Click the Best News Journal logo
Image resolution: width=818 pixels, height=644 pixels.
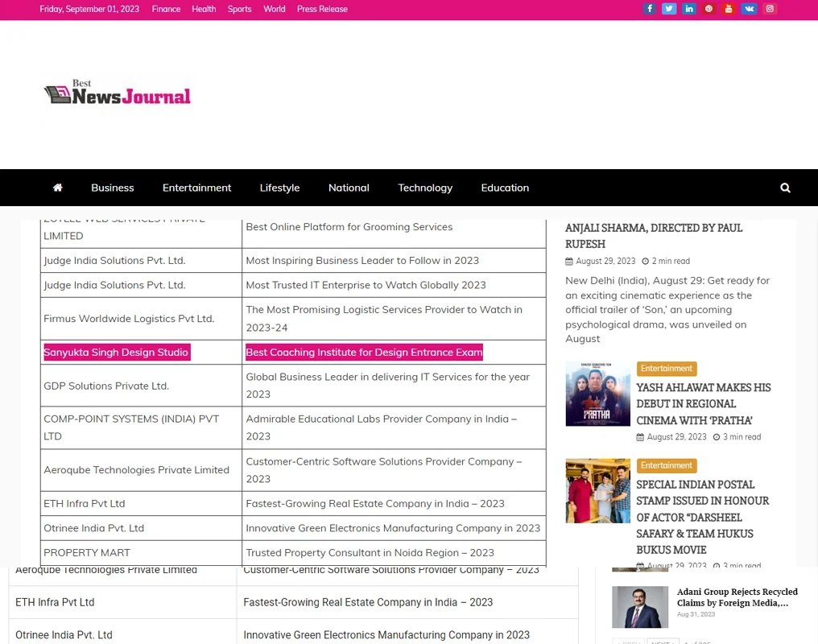click(x=118, y=95)
